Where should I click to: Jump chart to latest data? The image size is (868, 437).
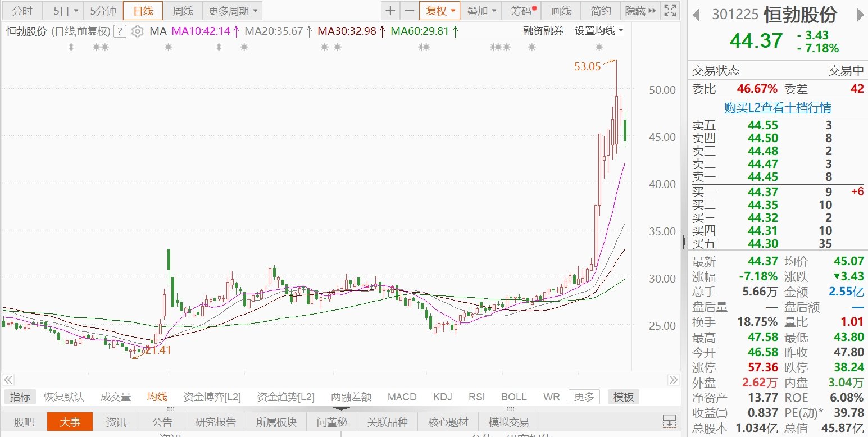672,379
